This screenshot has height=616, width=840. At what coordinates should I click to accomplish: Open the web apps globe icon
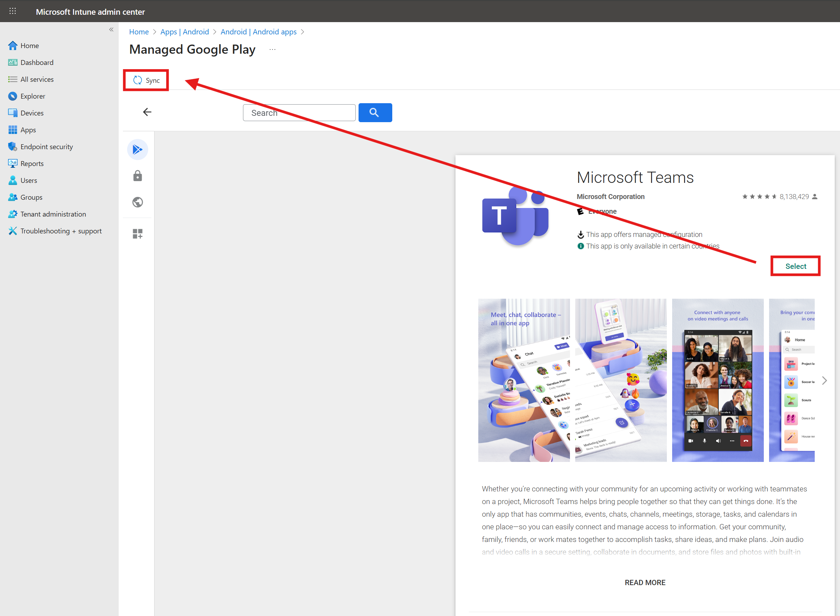[x=138, y=202]
